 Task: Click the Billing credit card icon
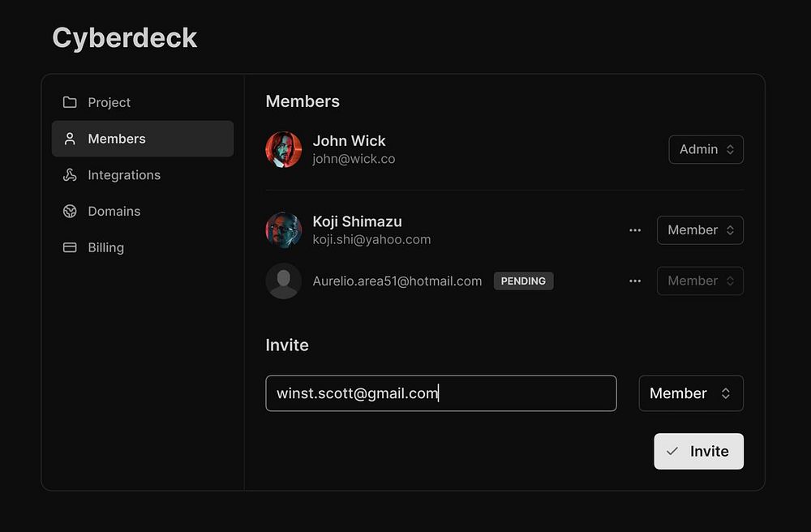click(x=70, y=247)
